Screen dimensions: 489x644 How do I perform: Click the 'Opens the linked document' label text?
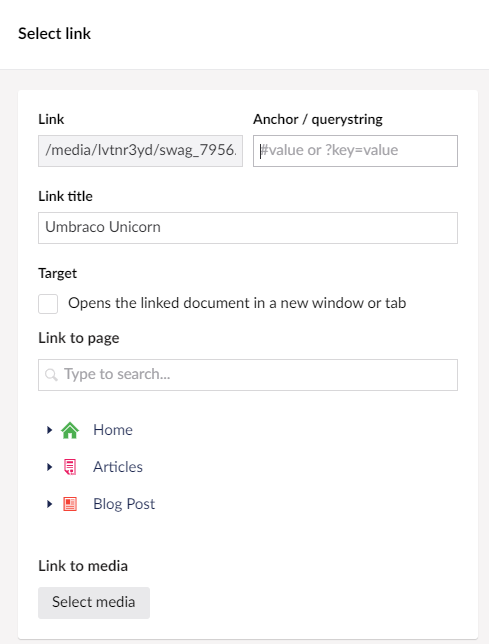[x=237, y=303]
